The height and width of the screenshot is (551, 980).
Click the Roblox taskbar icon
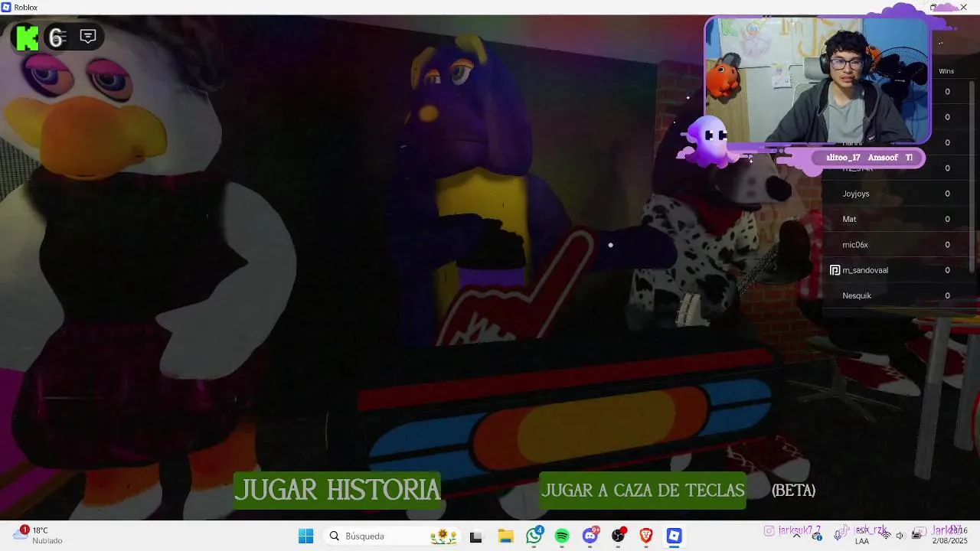coord(674,536)
